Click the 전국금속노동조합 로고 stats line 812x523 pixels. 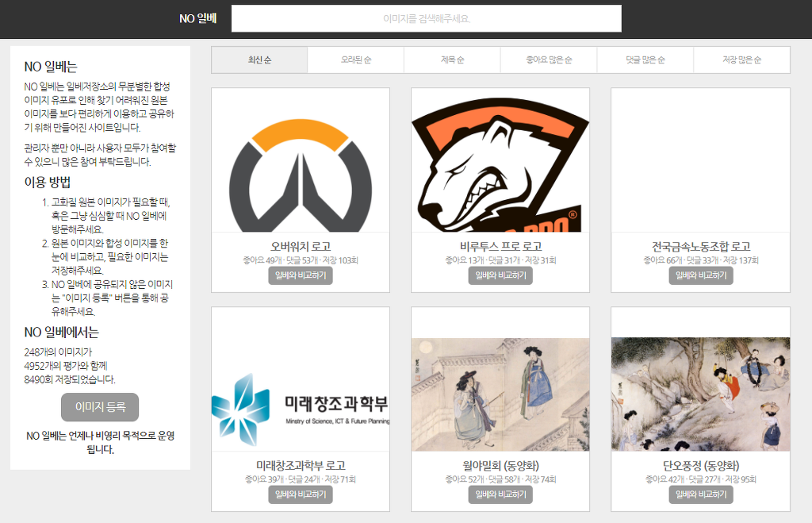(701, 260)
